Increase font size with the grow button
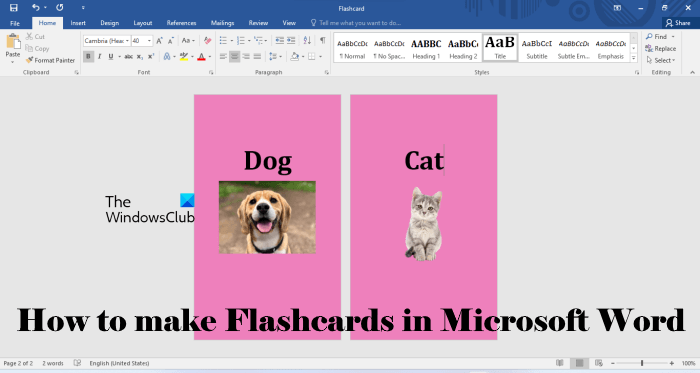Viewport: 700px width, 373px height. [x=159, y=41]
